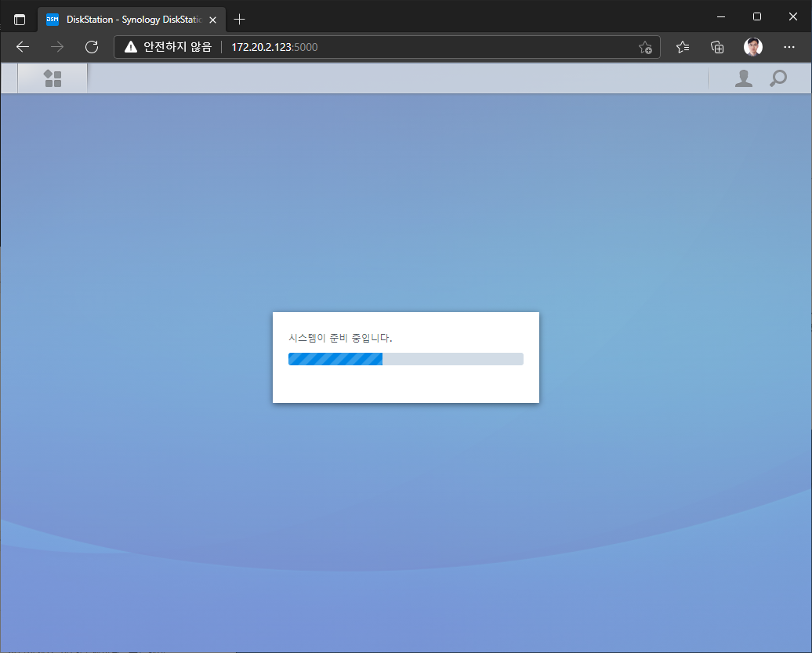This screenshot has width=812, height=653.
Task: Open the Collections icon
Action: coord(717,47)
